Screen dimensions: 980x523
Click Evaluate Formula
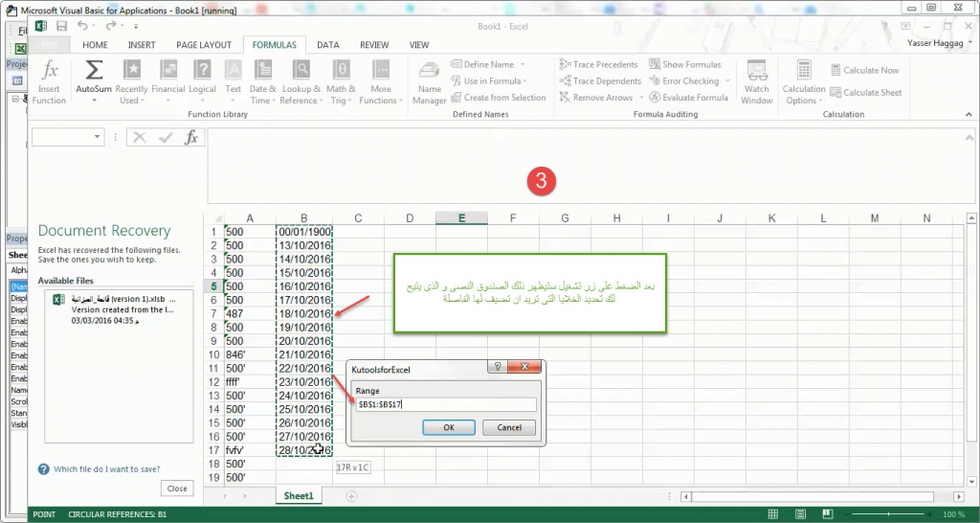[689, 98]
